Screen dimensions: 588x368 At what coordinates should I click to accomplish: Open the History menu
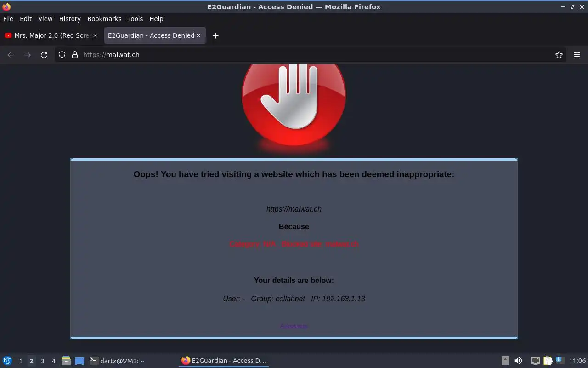70,19
